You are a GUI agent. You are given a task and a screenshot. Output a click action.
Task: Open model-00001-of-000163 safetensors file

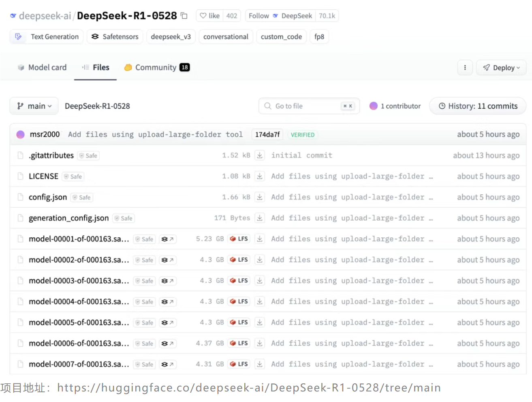coord(79,239)
